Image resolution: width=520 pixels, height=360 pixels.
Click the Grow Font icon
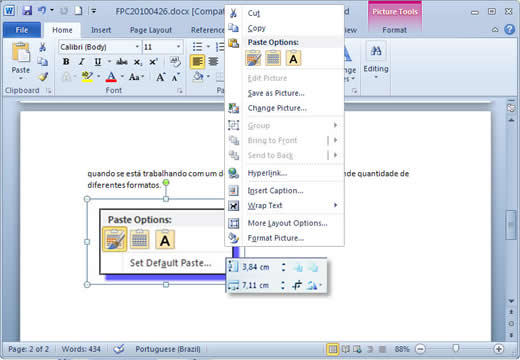161,77
